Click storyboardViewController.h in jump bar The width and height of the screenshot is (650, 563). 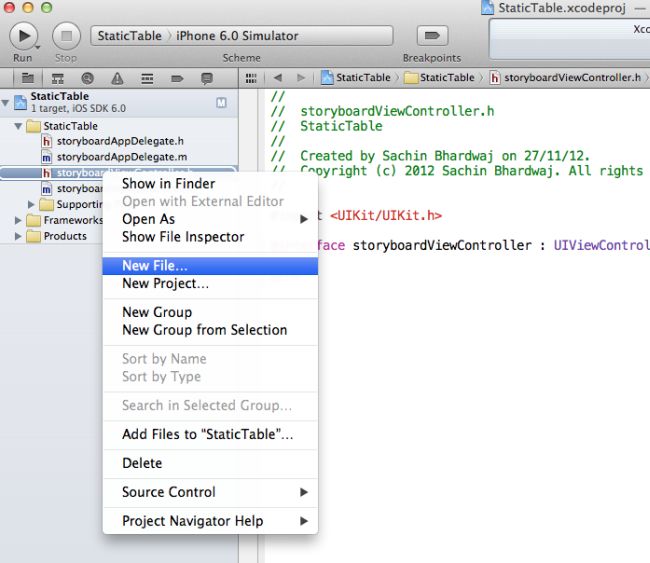[x=566, y=78]
